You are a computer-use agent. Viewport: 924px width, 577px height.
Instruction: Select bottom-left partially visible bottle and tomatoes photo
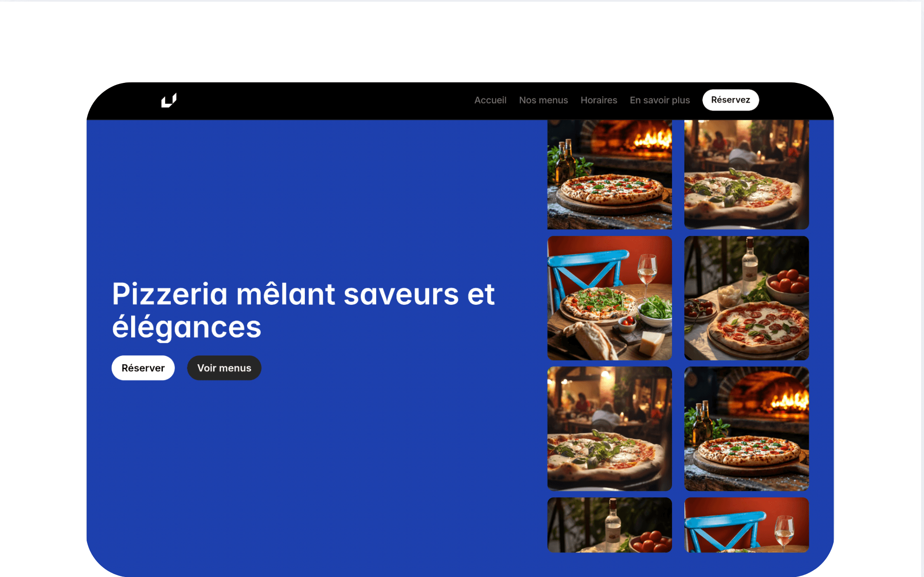[x=609, y=525]
